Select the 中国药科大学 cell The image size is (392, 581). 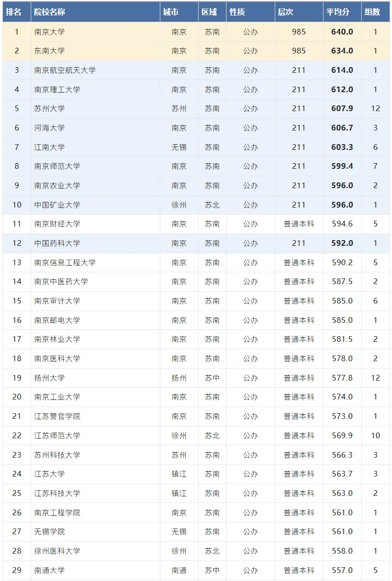point(95,243)
